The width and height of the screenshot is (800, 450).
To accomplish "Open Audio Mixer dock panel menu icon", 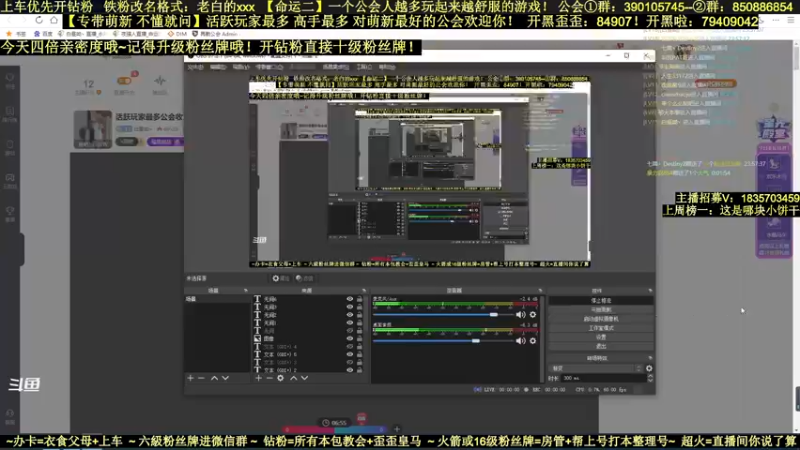I will click(x=540, y=290).
